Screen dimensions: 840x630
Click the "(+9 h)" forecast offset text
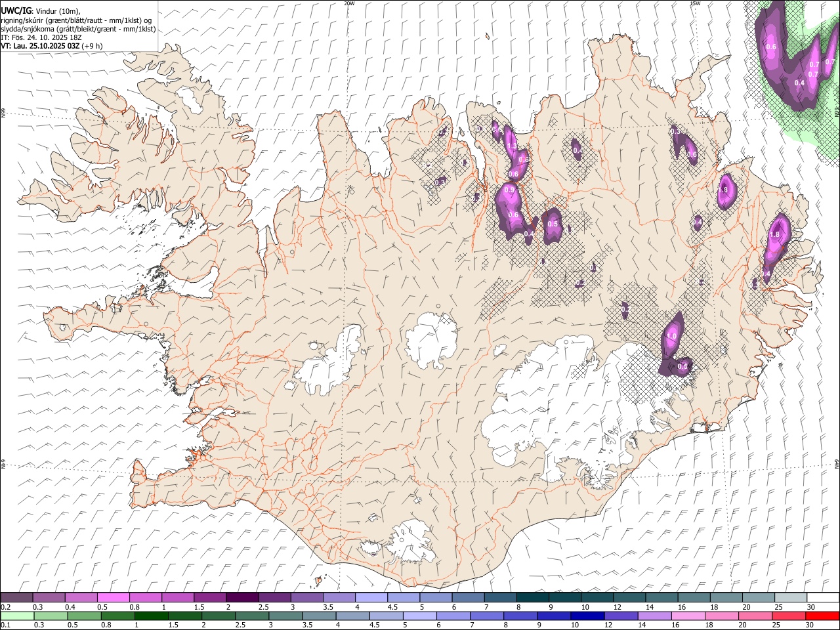93,46
